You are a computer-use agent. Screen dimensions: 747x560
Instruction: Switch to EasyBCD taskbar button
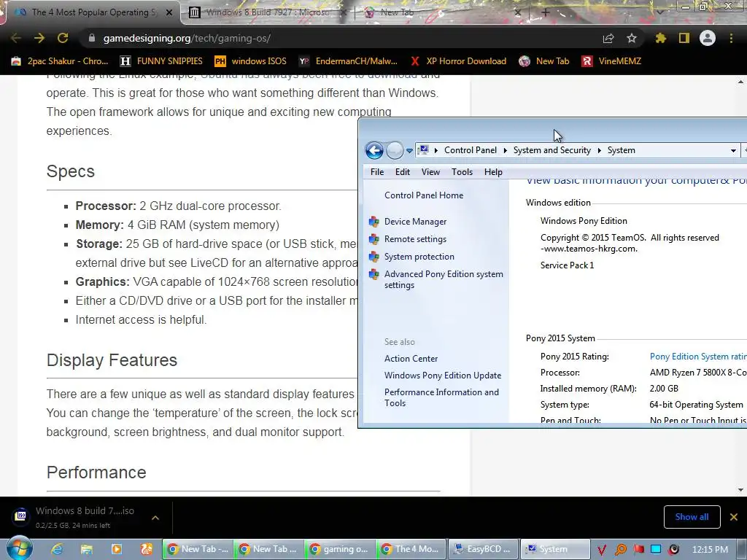[x=482, y=549]
